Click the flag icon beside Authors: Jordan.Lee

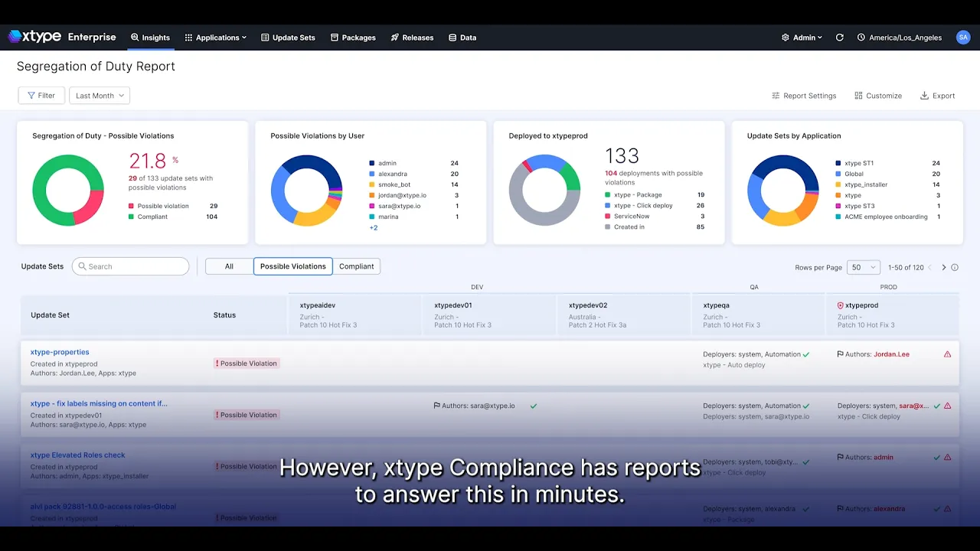click(x=841, y=354)
